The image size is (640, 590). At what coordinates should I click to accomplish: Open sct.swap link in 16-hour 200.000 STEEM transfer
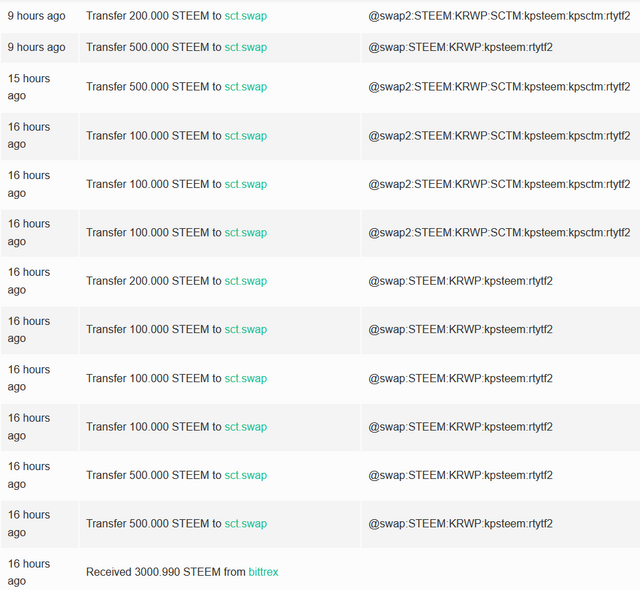point(246,281)
